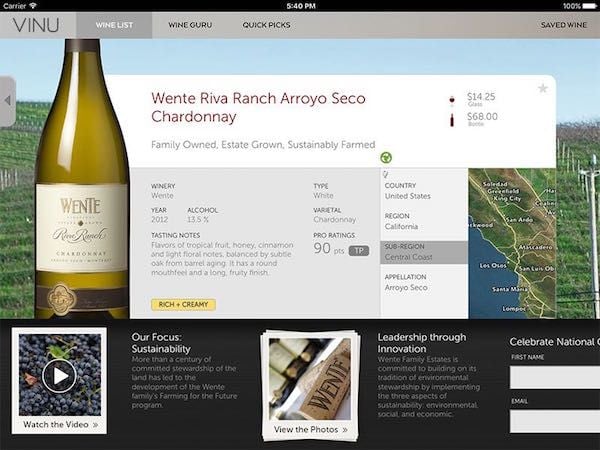This screenshot has height=450, width=600.
Task: Tap the Watch the Video link
Action: coord(60,425)
